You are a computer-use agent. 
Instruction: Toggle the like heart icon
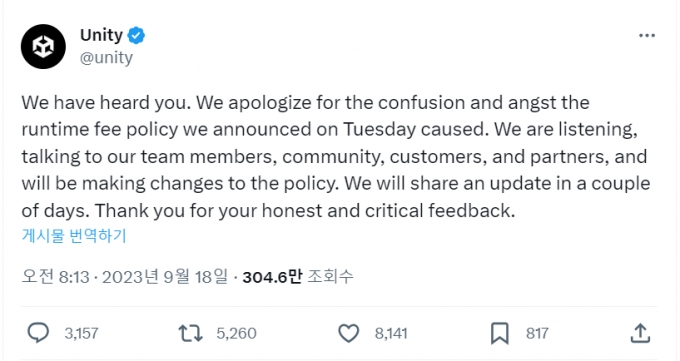pos(349,333)
